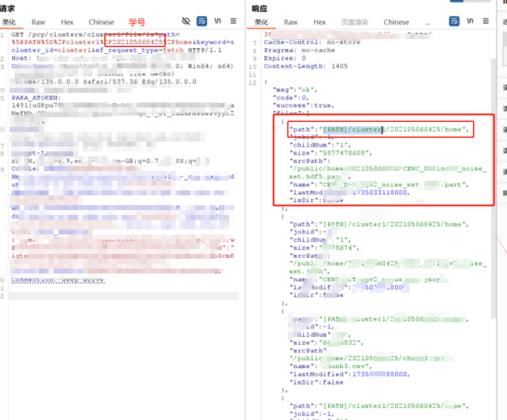
Task: Toggle hide non-printable in request panel
Action: [x=186, y=21]
